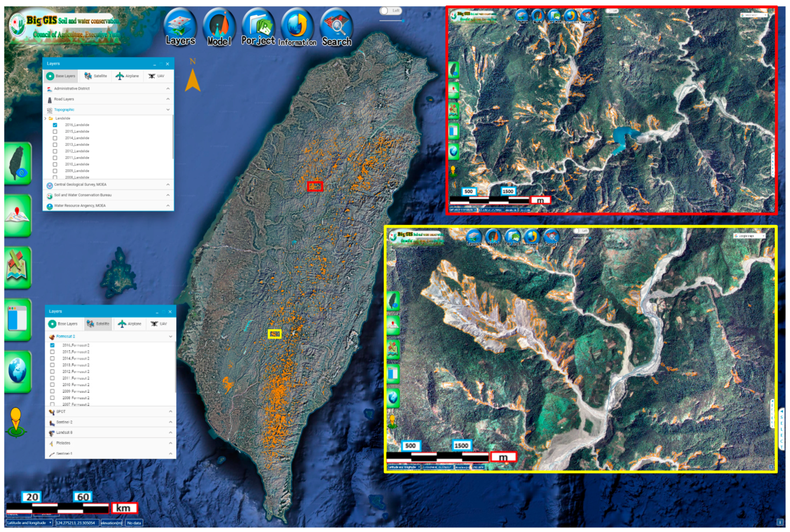
Task: Click the SPOT satellite icon
Action: pyautogui.click(x=51, y=412)
